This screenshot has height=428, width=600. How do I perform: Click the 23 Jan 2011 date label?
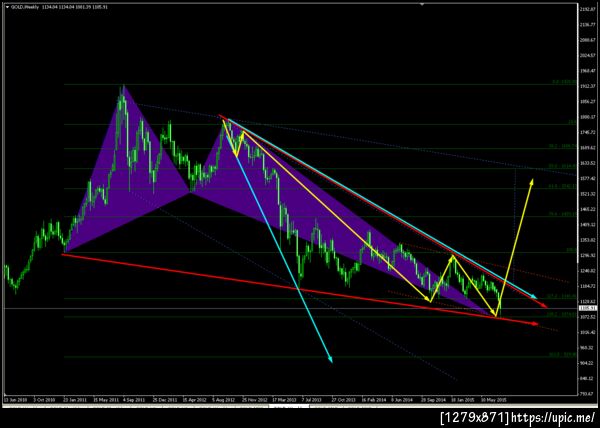click(x=75, y=400)
